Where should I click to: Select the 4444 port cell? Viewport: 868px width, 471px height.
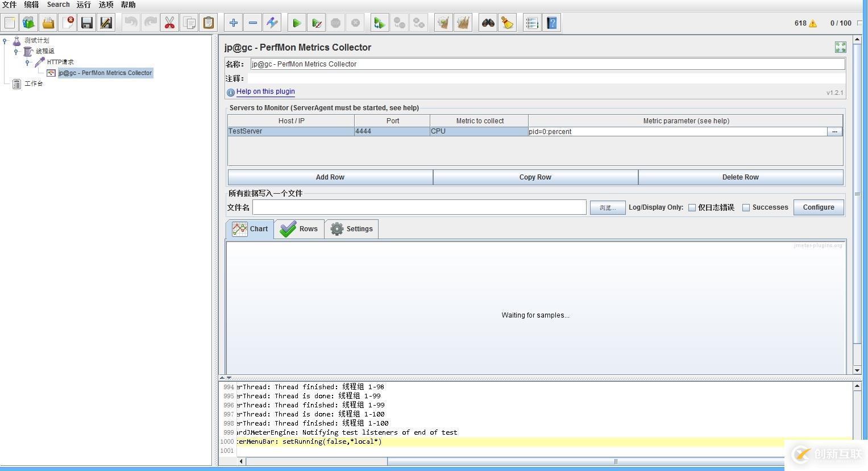(392, 131)
